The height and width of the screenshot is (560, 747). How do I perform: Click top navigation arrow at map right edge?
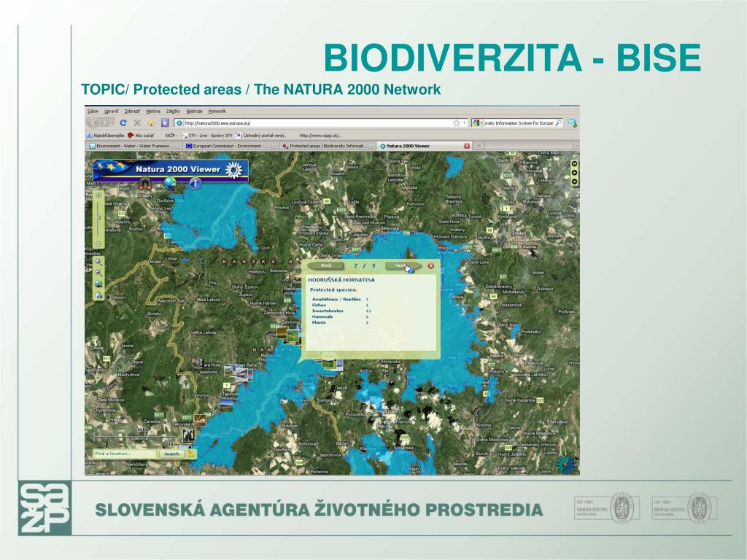(x=575, y=164)
